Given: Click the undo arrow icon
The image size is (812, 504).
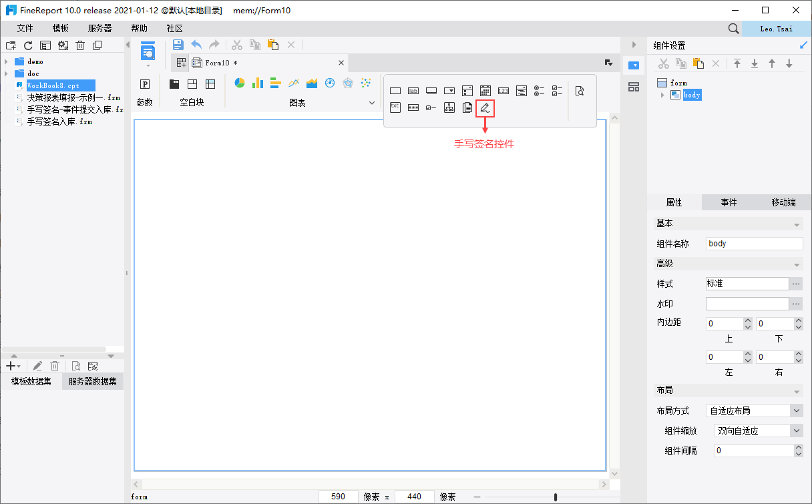Looking at the screenshot, I should click(x=196, y=45).
